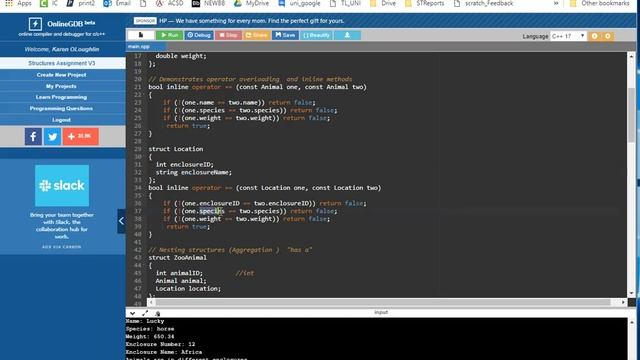
Task: Share on Twitter icon
Action: [53, 136]
